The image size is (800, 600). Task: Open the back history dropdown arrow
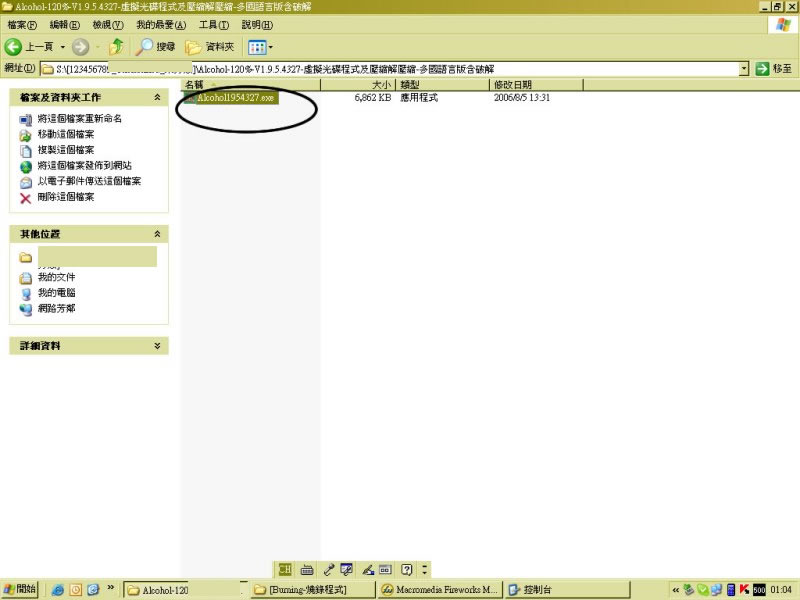63,47
